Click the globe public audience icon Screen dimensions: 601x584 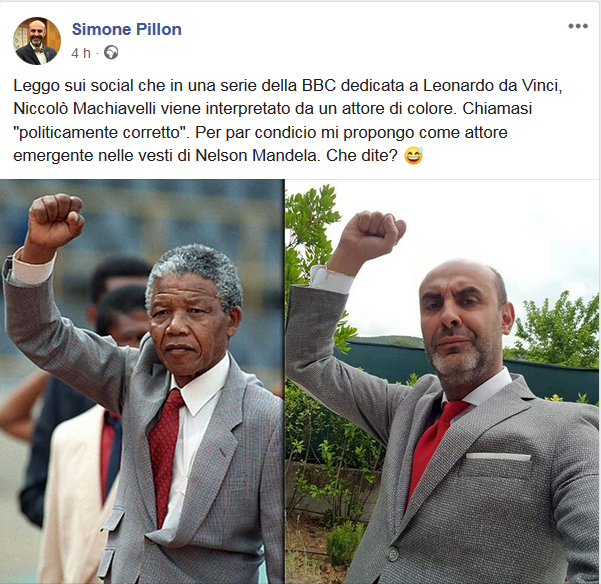pyautogui.click(x=111, y=52)
